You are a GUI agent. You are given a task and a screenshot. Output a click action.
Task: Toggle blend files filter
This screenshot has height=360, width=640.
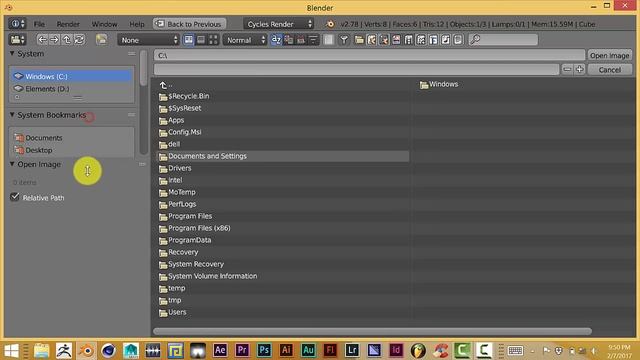click(x=371, y=40)
